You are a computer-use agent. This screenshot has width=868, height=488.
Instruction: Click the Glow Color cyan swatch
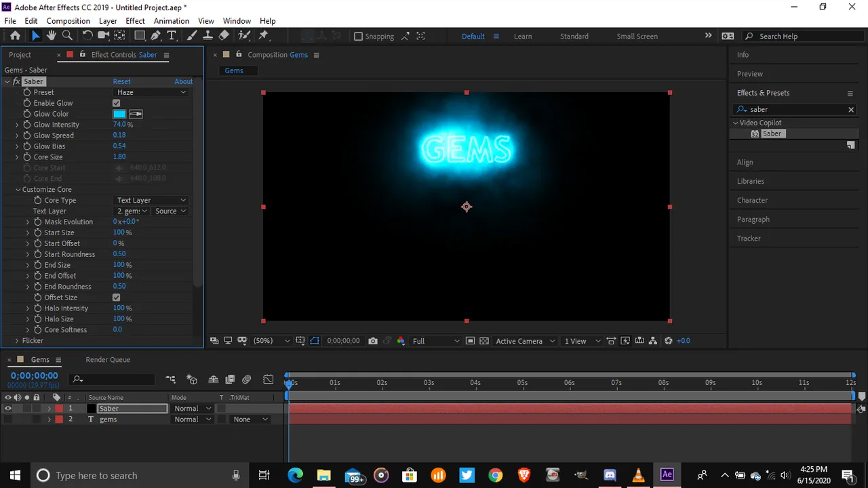119,114
